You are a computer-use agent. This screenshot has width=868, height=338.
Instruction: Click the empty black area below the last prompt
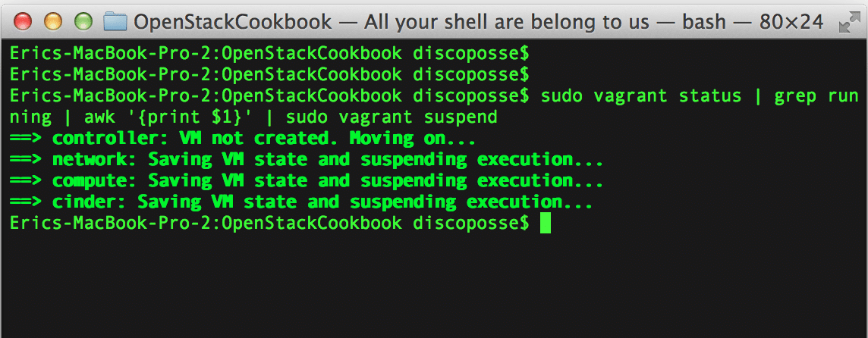pyautogui.click(x=434, y=288)
